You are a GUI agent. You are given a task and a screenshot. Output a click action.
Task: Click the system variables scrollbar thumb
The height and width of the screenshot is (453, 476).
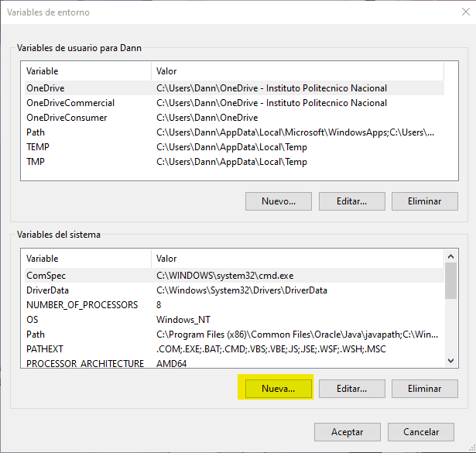[450, 281]
